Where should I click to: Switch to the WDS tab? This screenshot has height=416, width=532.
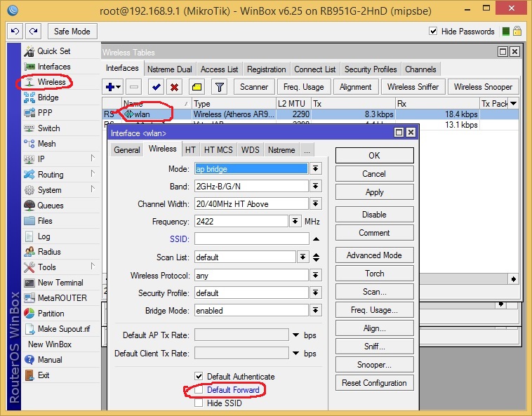pos(250,150)
